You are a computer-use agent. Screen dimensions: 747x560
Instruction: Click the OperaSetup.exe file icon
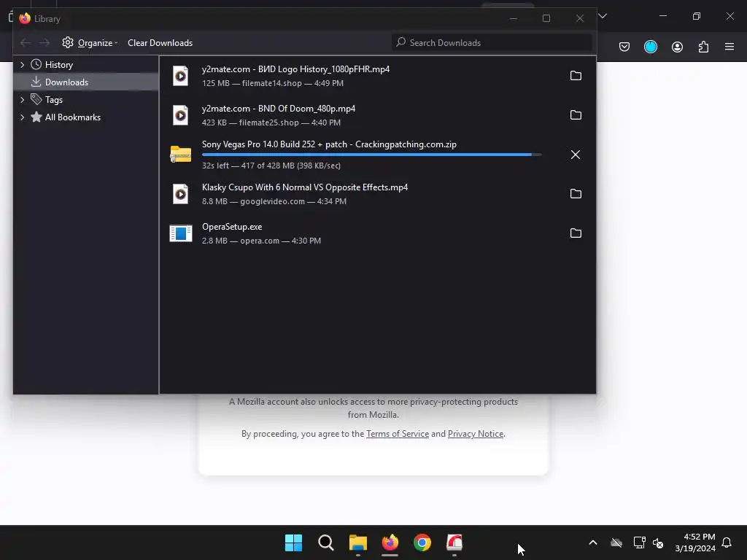(x=181, y=233)
